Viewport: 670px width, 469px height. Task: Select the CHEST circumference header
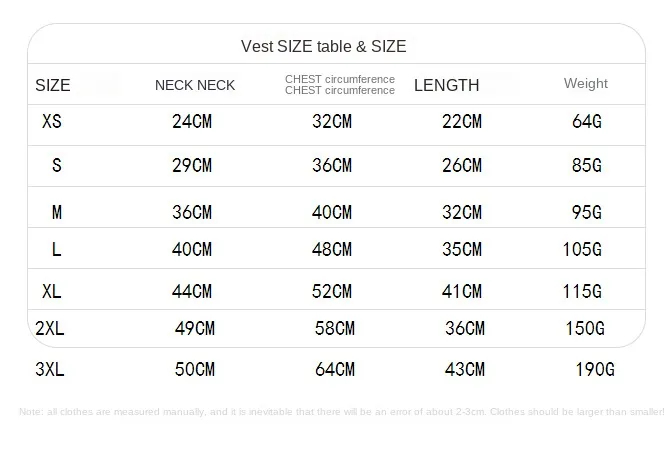(x=340, y=85)
